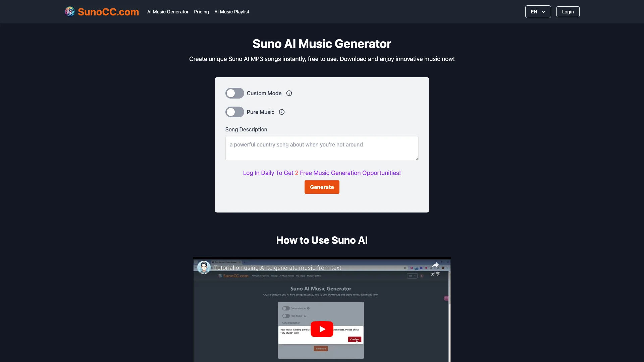Click the Pure Music info icon
The image size is (644, 362).
(x=281, y=112)
